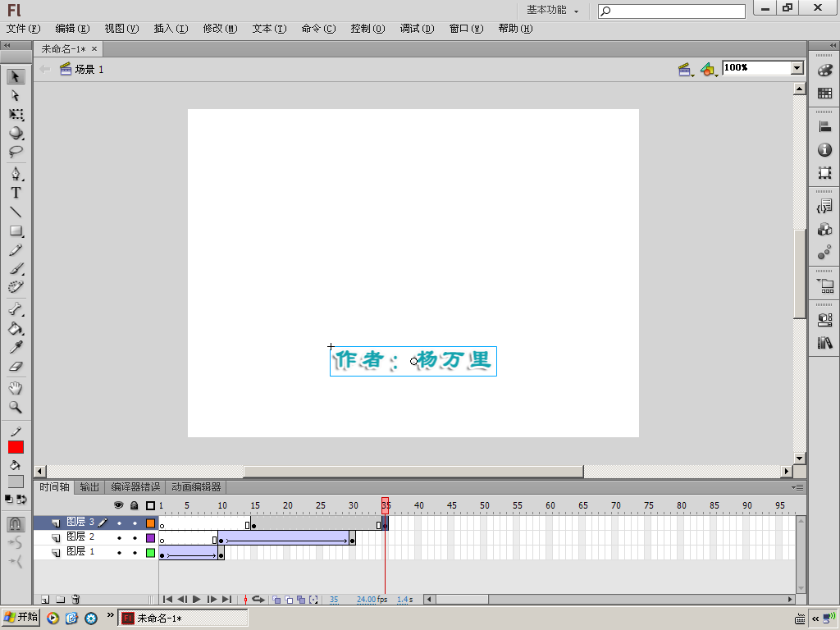The height and width of the screenshot is (630, 840).
Task: Click the red fill color swatch
Action: 16,447
